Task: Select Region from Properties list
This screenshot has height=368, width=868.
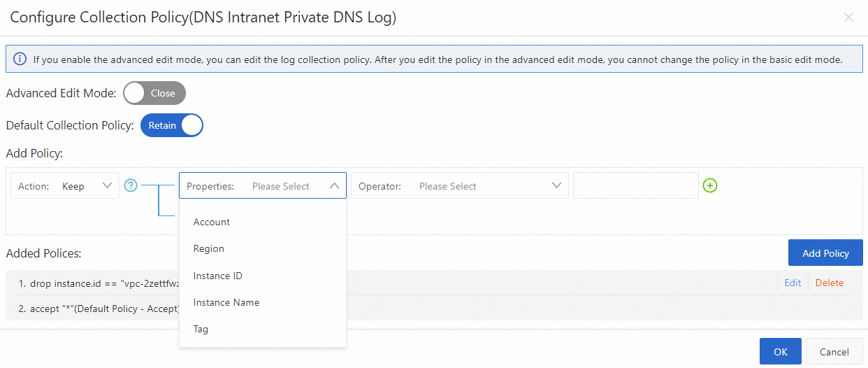Action: pyautogui.click(x=209, y=248)
